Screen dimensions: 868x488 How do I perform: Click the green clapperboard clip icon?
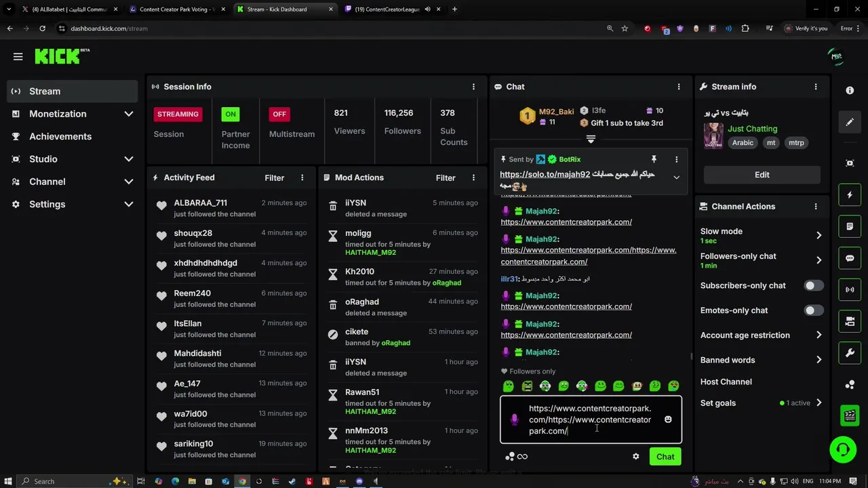pyautogui.click(x=850, y=415)
